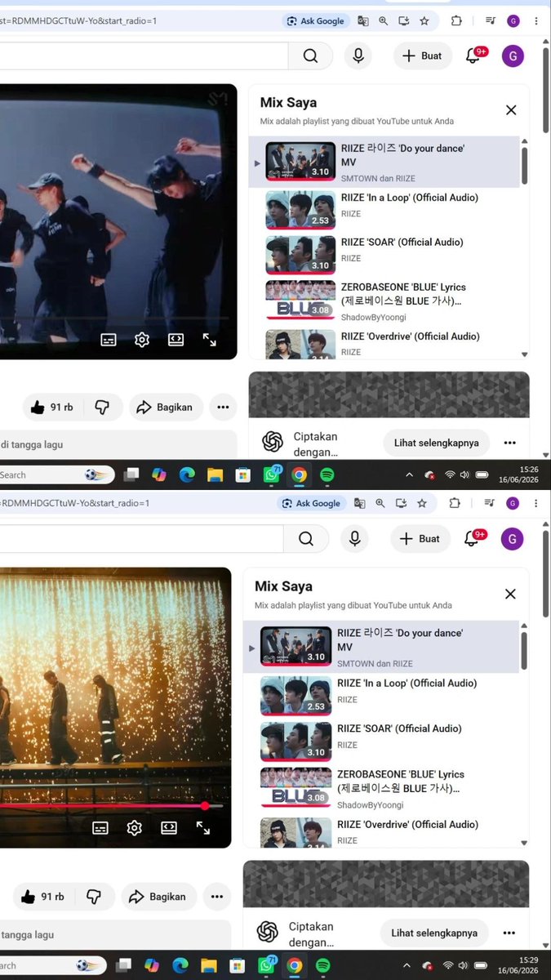The image size is (551, 980).
Task: Open more actions dots beside upper Bagikan
Action: click(x=223, y=407)
